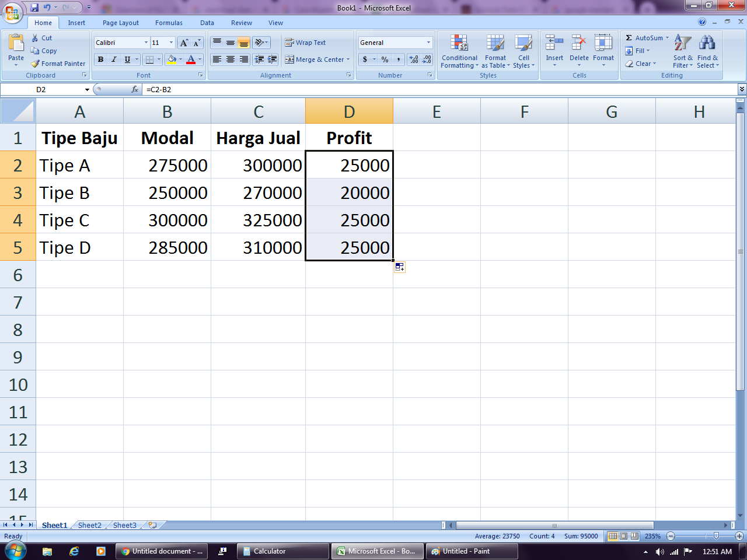The image size is (747, 560).
Task: Open Calculator from the taskbar
Action: [x=282, y=551]
